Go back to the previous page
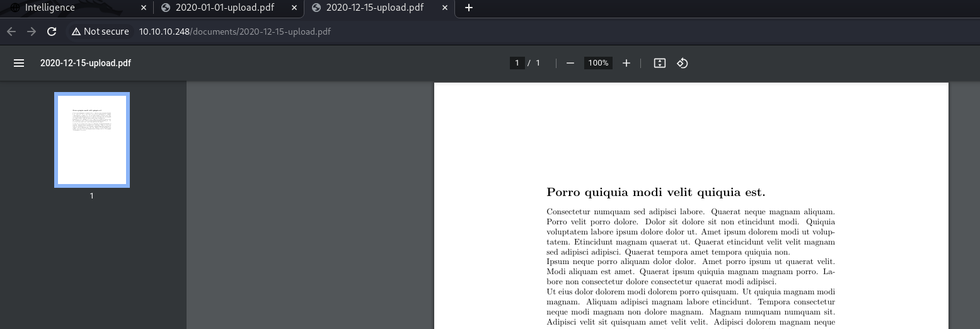 click(11, 32)
